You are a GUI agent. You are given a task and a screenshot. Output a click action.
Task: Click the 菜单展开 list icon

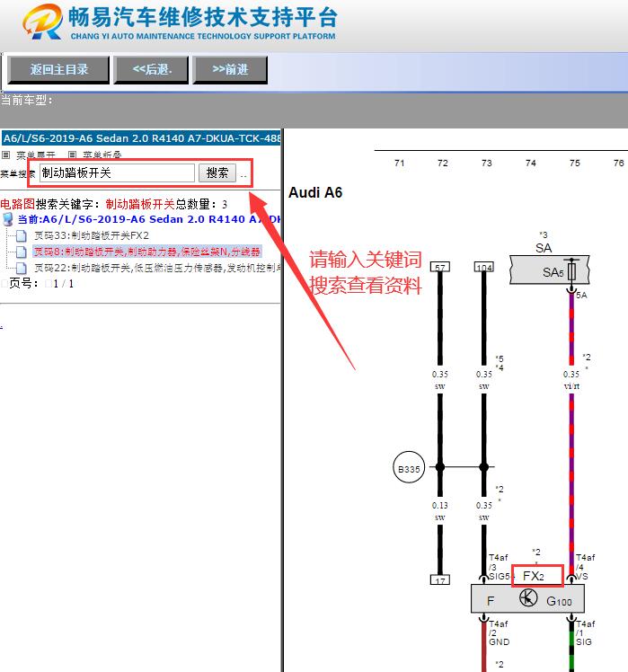(6, 155)
